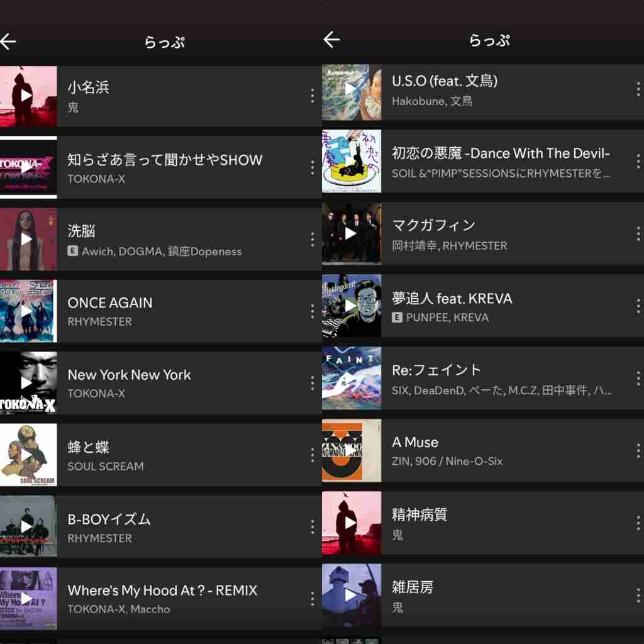Play 知らざあ言って聞かせやSHOW from its thumbnail
Image resolution: width=644 pixels, height=644 pixels.
pyautogui.click(x=28, y=167)
